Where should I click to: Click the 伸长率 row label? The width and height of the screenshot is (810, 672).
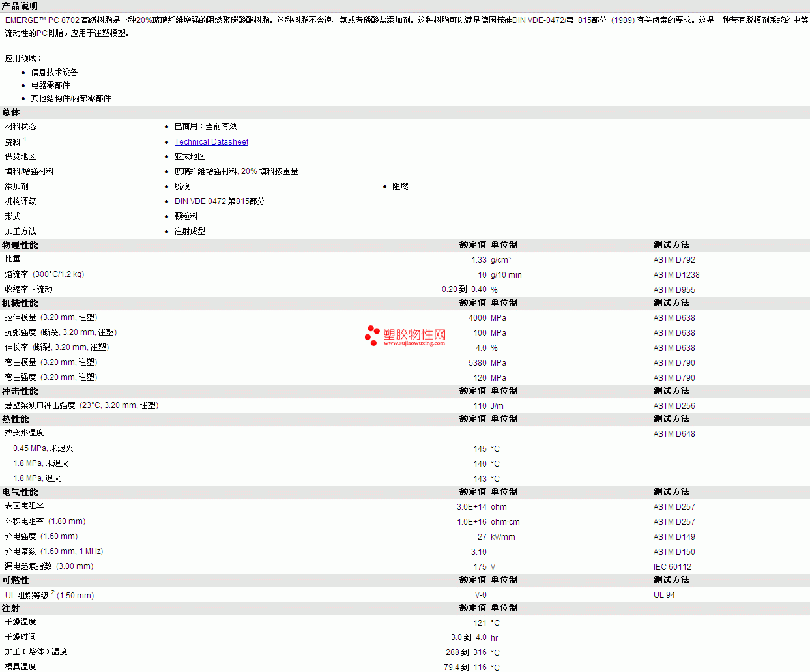(x=57, y=347)
